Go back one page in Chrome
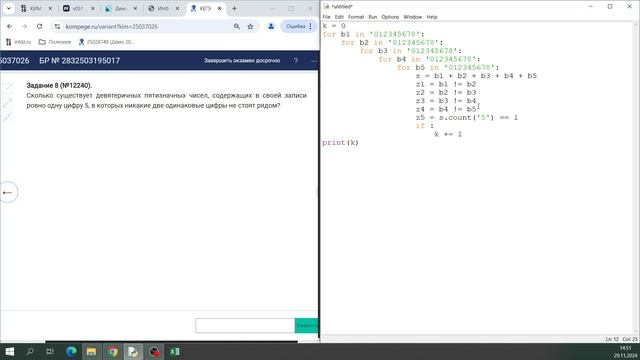 (x=9, y=26)
